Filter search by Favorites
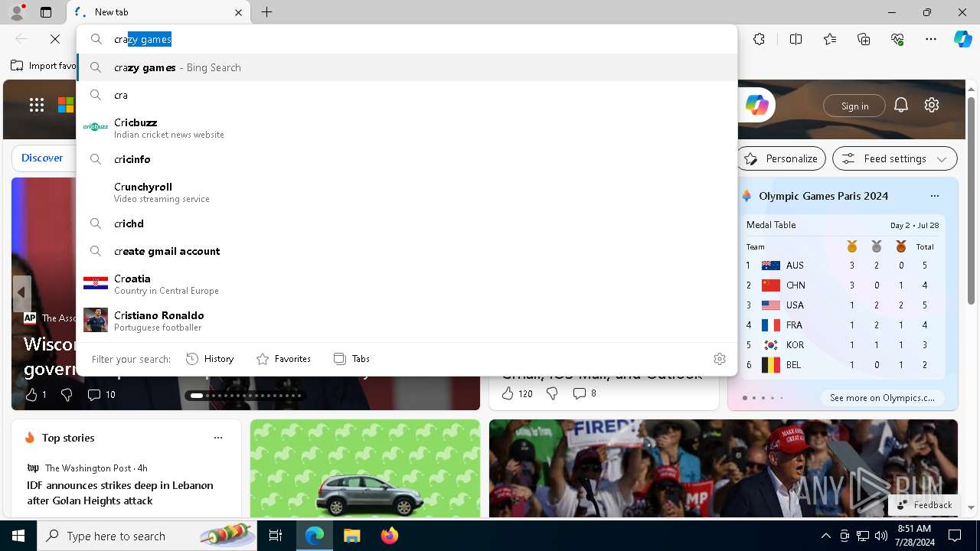Viewport: 980px width, 551px height. click(283, 358)
